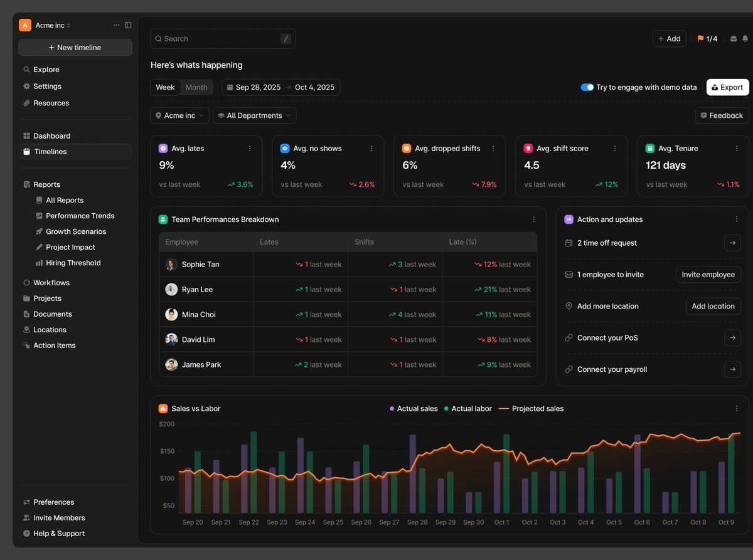
Task: Open Sales vs Labor chart options menu
Action: click(737, 408)
